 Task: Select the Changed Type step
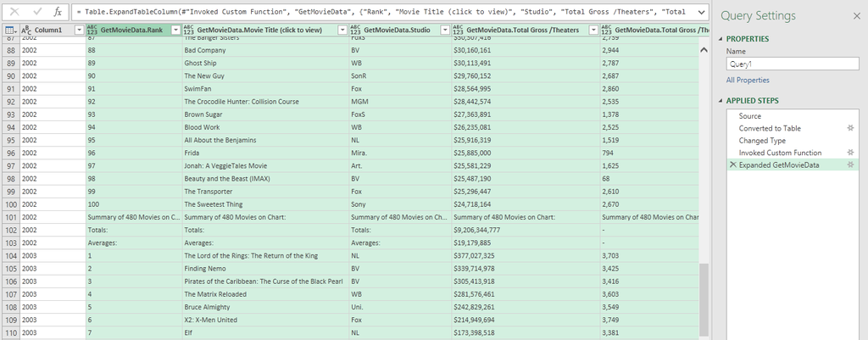[x=762, y=141]
